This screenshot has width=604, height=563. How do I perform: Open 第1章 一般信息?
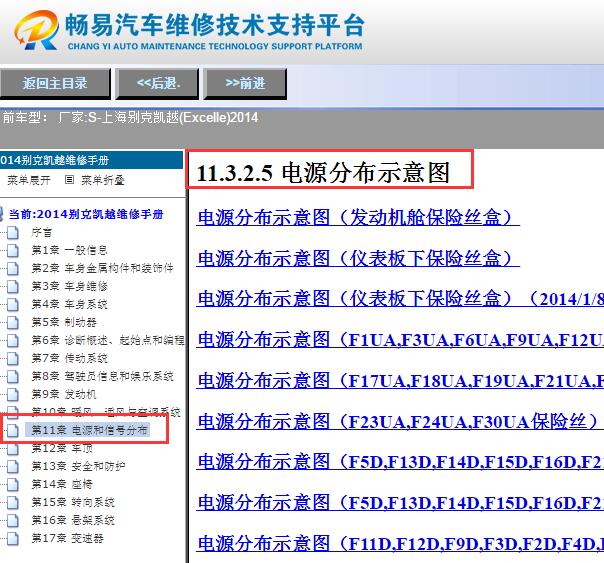pos(69,250)
